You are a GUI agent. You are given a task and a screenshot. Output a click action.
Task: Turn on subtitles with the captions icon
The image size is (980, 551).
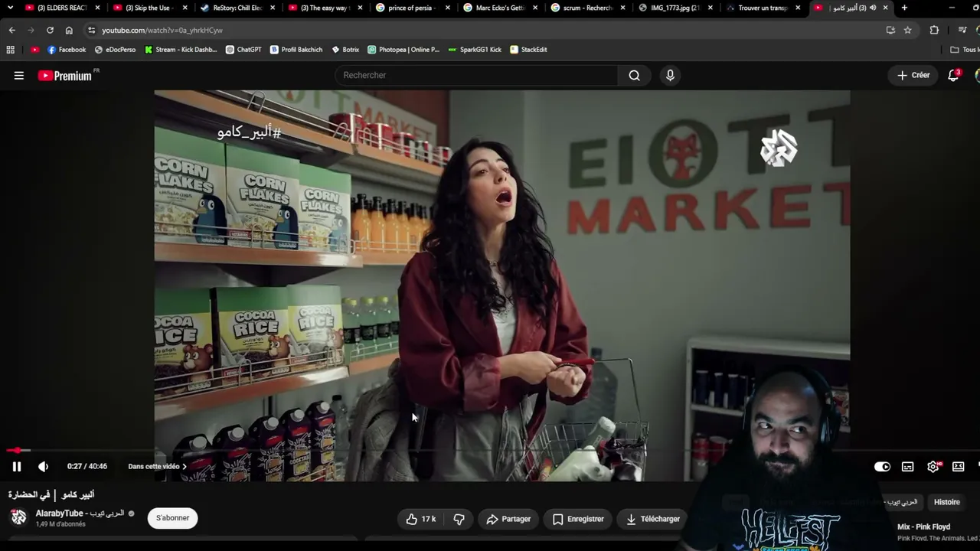pos(907,466)
